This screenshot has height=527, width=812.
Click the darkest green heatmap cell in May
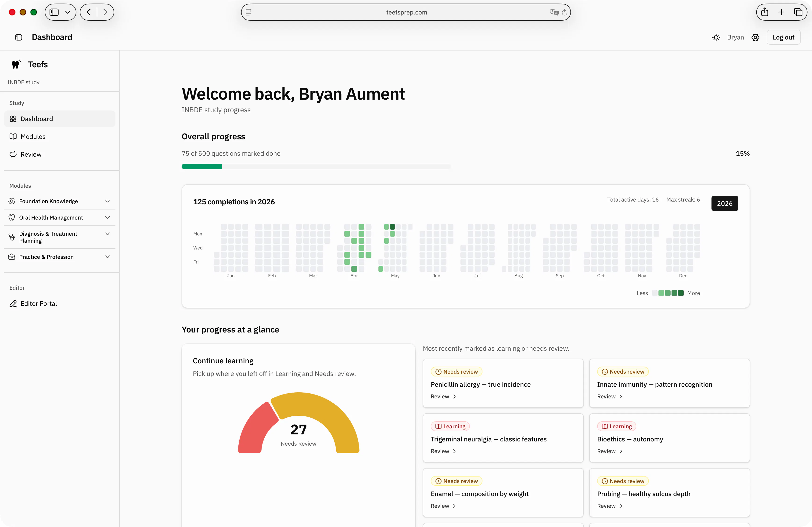(392, 227)
